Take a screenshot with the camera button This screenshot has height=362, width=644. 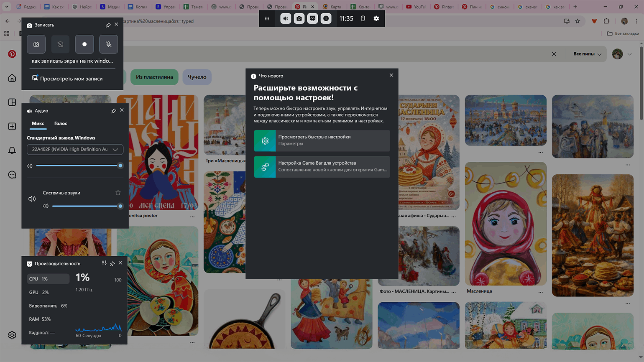36,44
